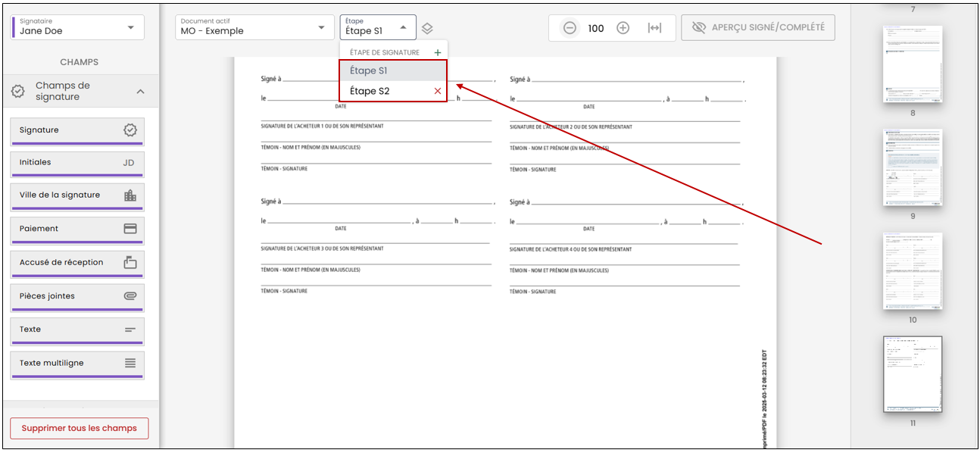The height and width of the screenshot is (453, 980).
Task: Add a Ville de la signature field
Action: [x=77, y=196]
